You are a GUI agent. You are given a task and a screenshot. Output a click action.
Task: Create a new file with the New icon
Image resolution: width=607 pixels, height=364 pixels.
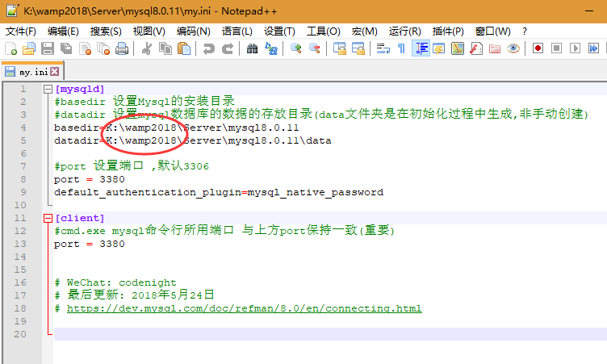pyautogui.click(x=10, y=48)
